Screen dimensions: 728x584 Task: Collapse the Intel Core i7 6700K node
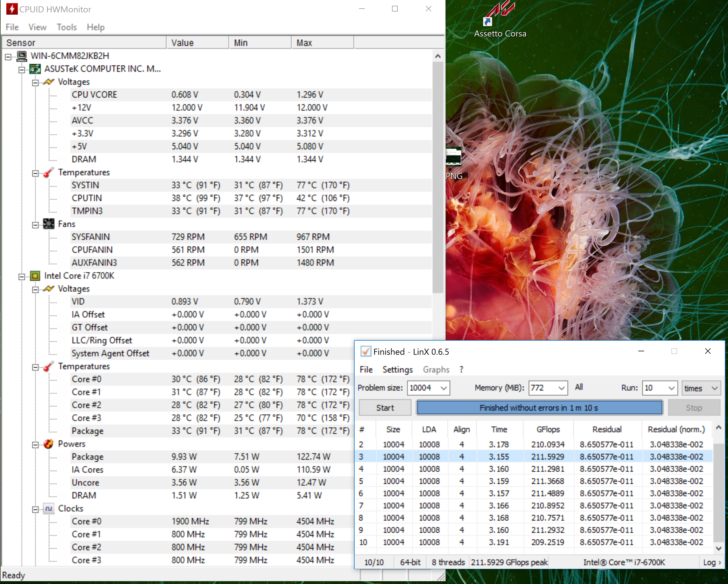pyautogui.click(x=22, y=277)
